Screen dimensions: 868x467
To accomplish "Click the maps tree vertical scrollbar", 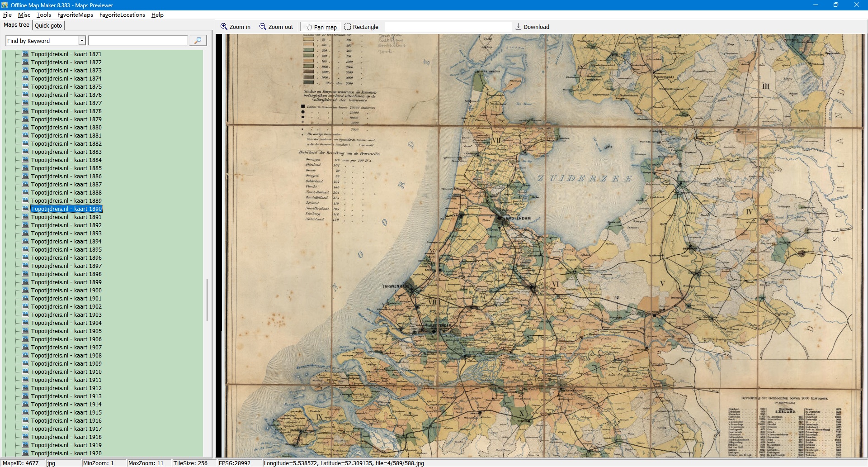I will [207, 299].
